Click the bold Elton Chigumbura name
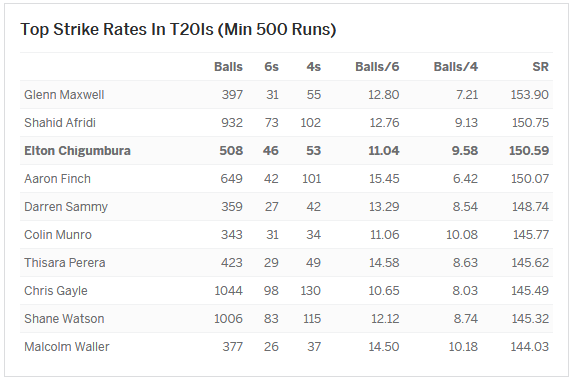 [77, 151]
